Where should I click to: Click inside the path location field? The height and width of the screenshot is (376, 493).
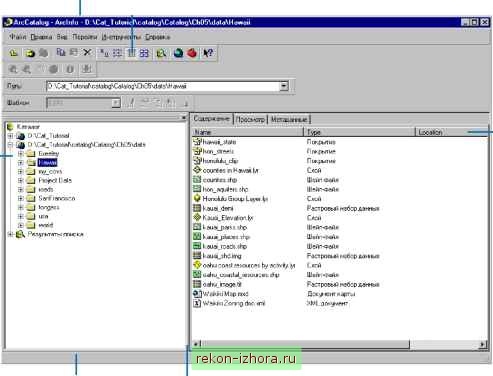click(163, 86)
